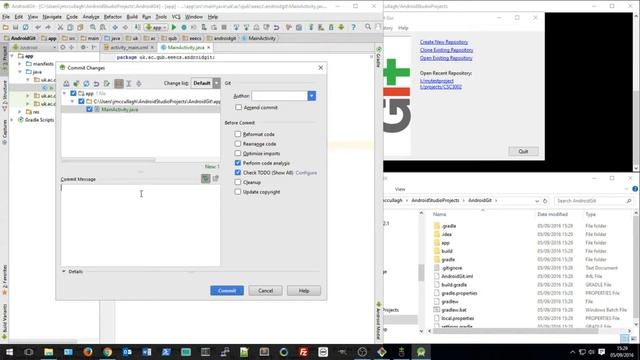Expand the Details section in commit dialog
Screen dimensions: 640x360
point(64,271)
